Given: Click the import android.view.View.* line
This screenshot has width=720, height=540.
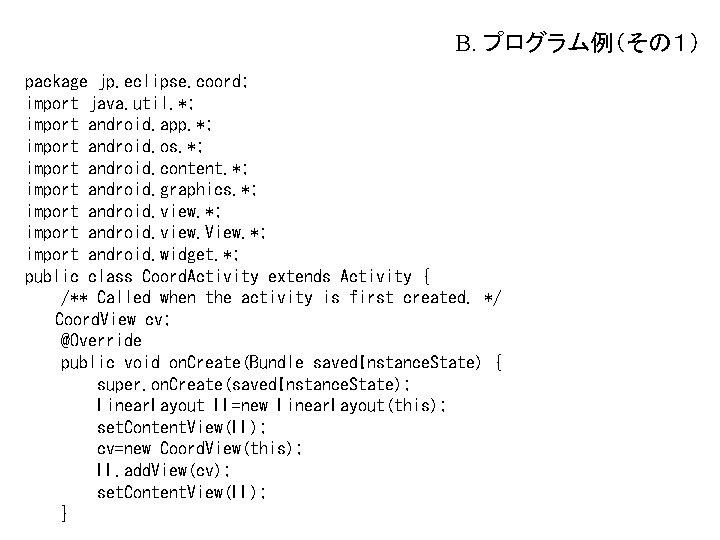Looking at the screenshot, I should pyautogui.click(x=145, y=233).
